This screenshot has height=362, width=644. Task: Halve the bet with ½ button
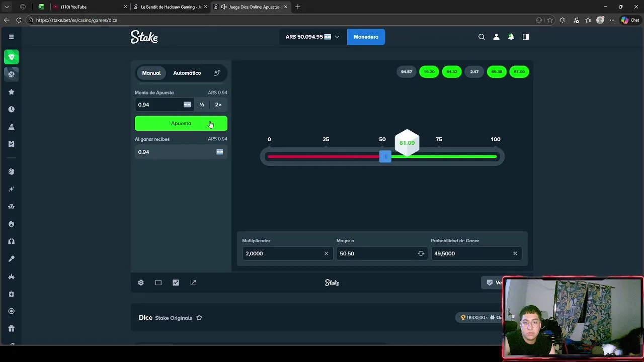[x=202, y=105]
